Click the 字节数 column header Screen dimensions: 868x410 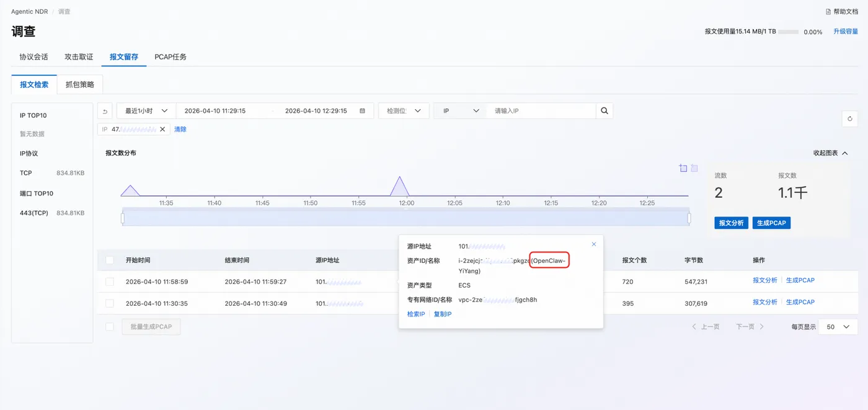tap(694, 261)
